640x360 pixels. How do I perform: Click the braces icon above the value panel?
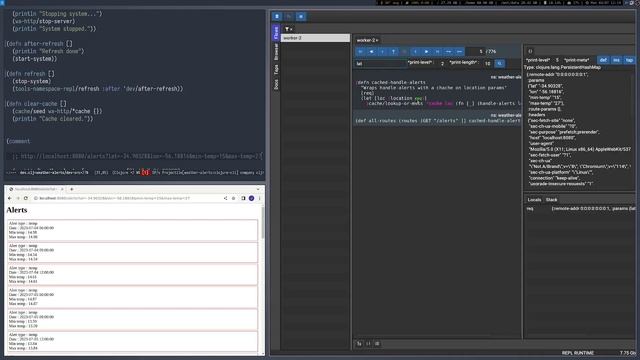point(530,51)
